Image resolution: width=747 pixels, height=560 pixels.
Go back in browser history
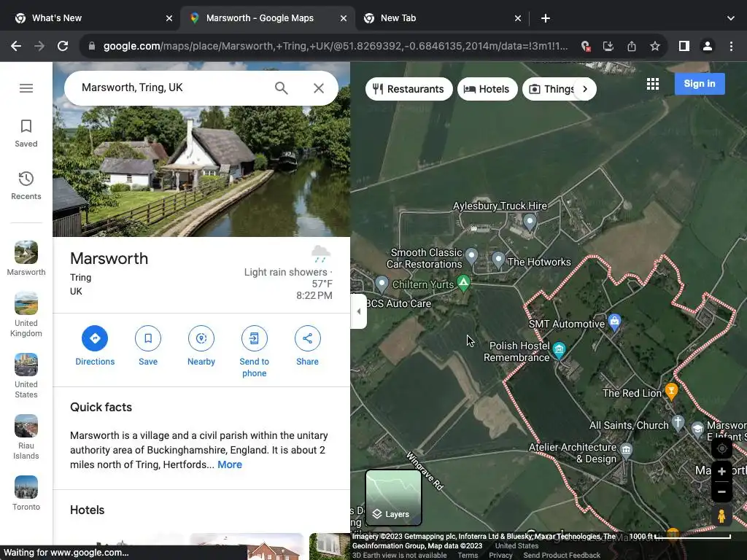[x=16, y=46]
